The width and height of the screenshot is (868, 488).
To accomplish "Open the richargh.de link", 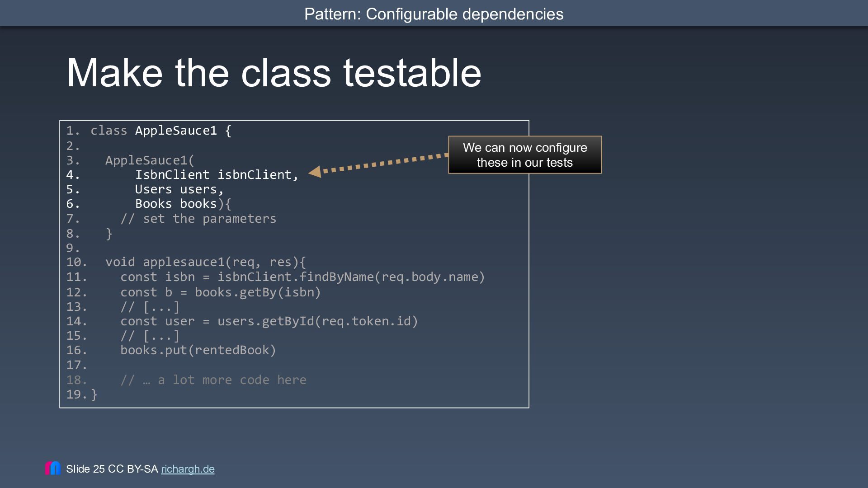I will pos(188,469).
